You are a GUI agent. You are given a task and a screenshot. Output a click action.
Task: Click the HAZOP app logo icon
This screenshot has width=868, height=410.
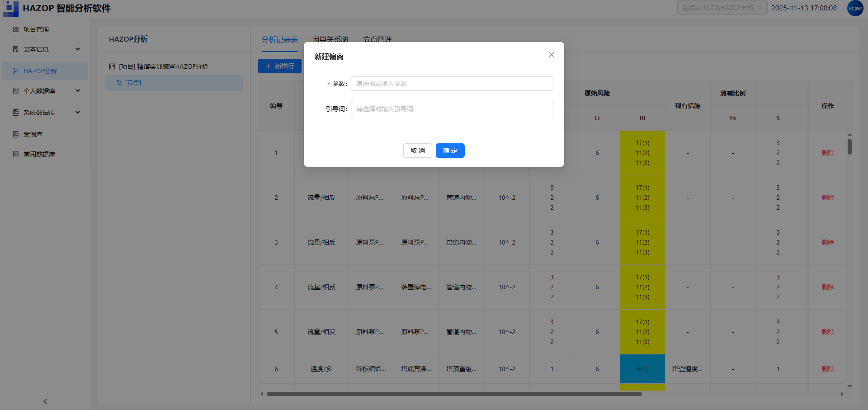[x=11, y=8]
